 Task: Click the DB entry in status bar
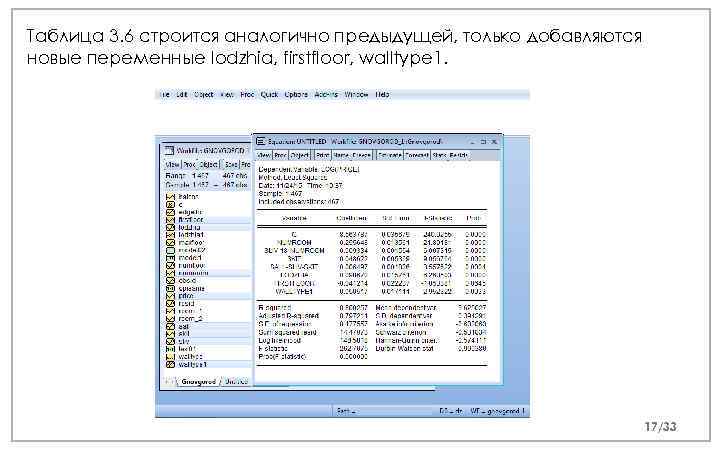[x=451, y=411]
